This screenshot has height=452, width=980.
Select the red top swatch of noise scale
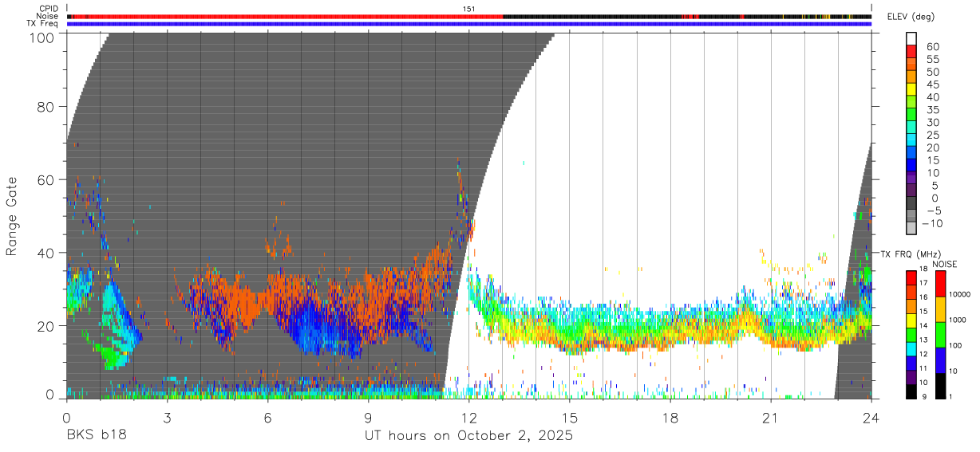point(941,284)
